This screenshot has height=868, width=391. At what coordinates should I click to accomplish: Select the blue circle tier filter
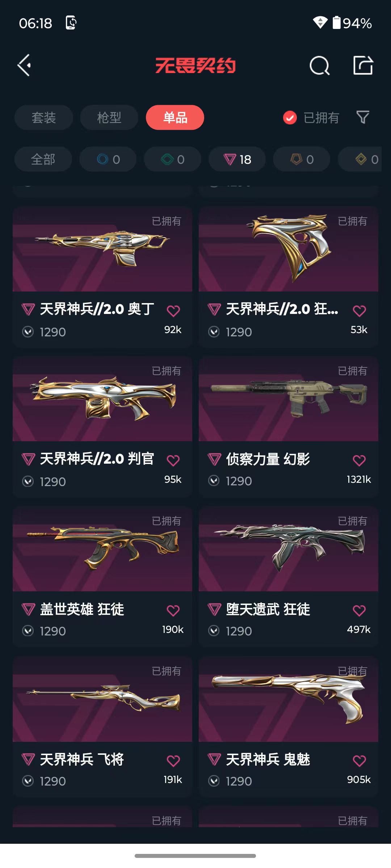pyautogui.click(x=108, y=159)
